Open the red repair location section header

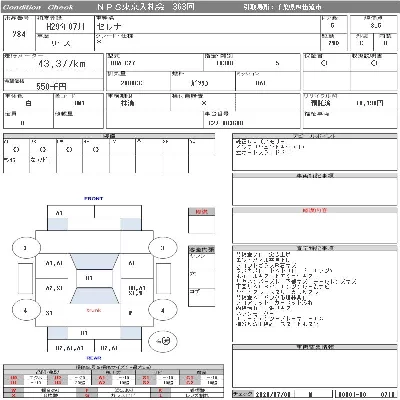click(x=315, y=210)
